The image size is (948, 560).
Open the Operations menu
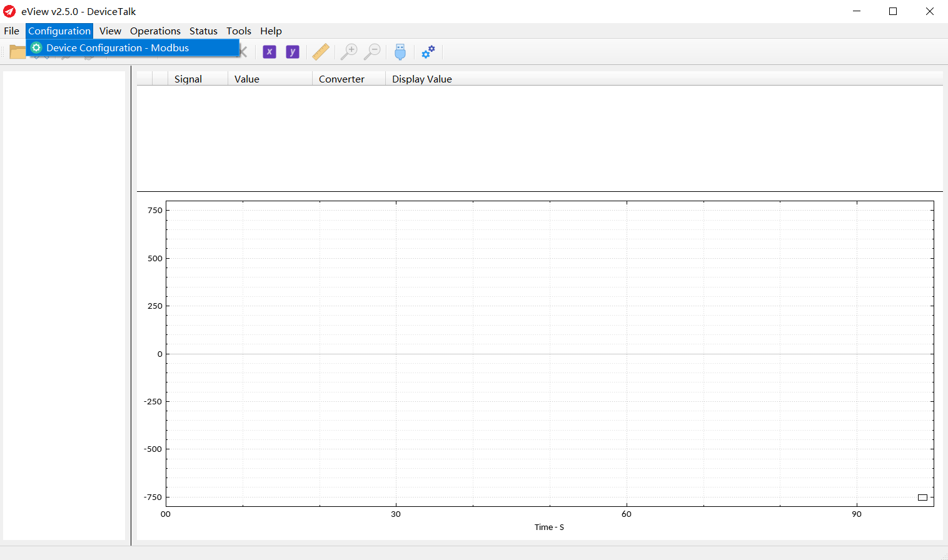click(155, 31)
